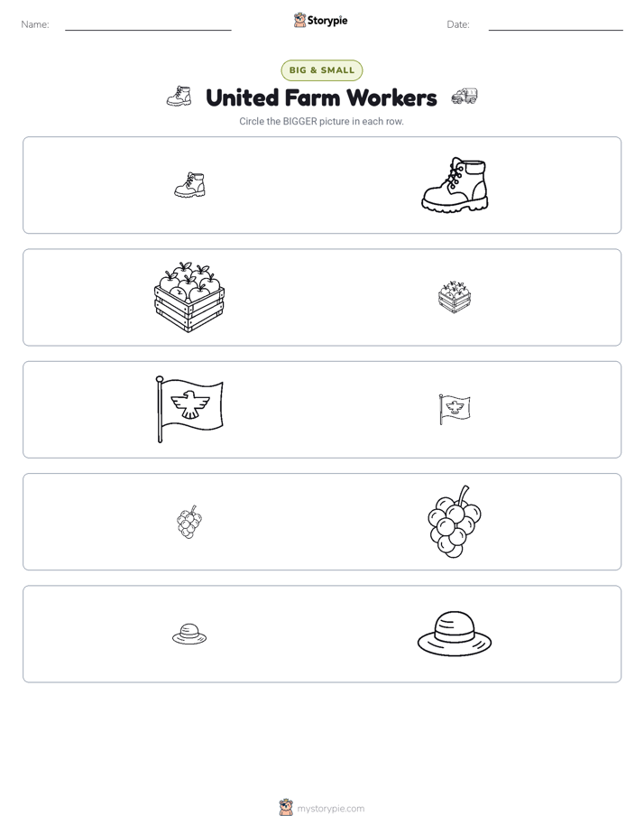Click the Name line field
This screenshot has width=644, height=834.
148,24
